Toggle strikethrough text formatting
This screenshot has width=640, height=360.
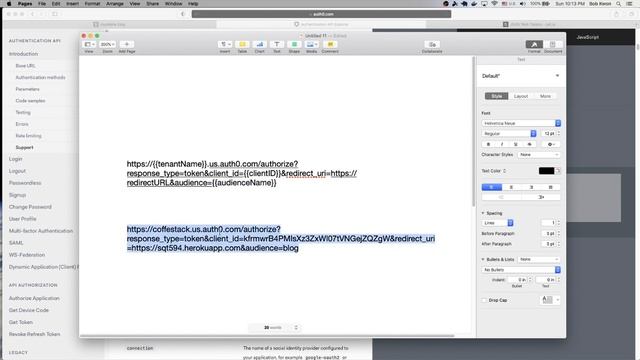pyautogui.click(x=529, y=144)
